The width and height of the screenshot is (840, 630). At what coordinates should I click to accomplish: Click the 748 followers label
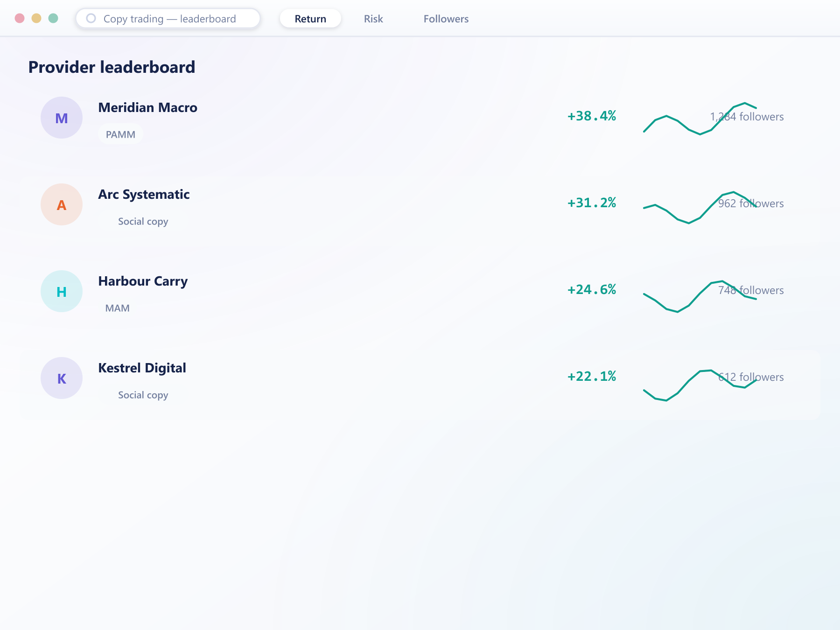(751, 290)
